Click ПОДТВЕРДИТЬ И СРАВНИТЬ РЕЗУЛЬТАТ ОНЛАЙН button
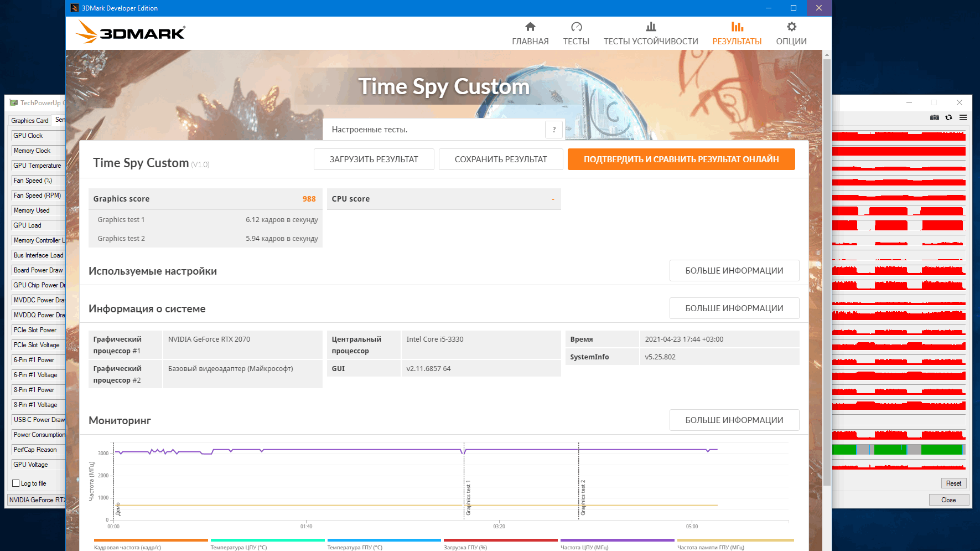980x551 pixels. (x=681, y=159)
